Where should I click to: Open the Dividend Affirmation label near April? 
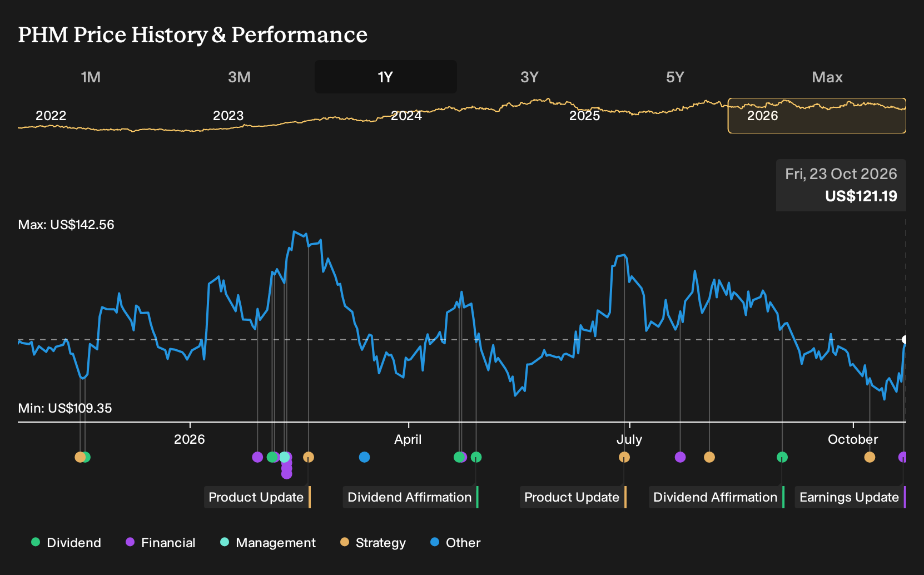pos(410,497)
